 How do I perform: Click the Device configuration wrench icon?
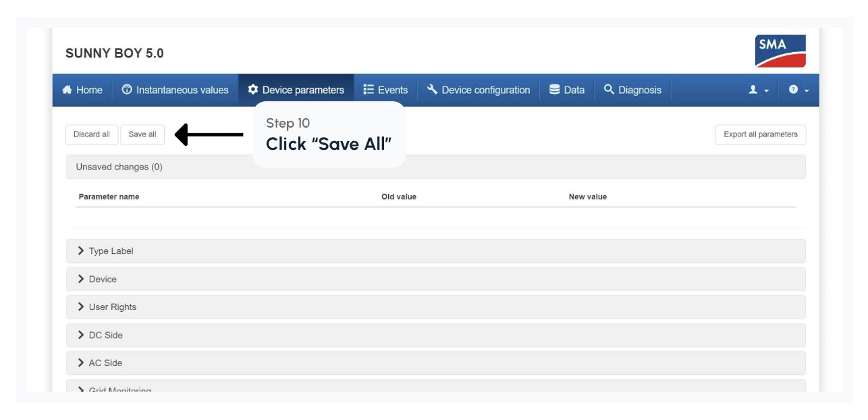tap(433, 90)
